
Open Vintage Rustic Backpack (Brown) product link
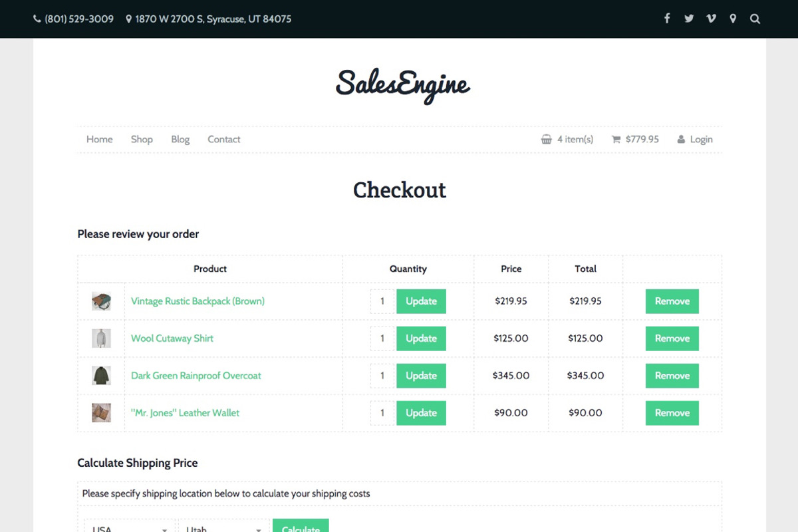[x=198, y=301]
